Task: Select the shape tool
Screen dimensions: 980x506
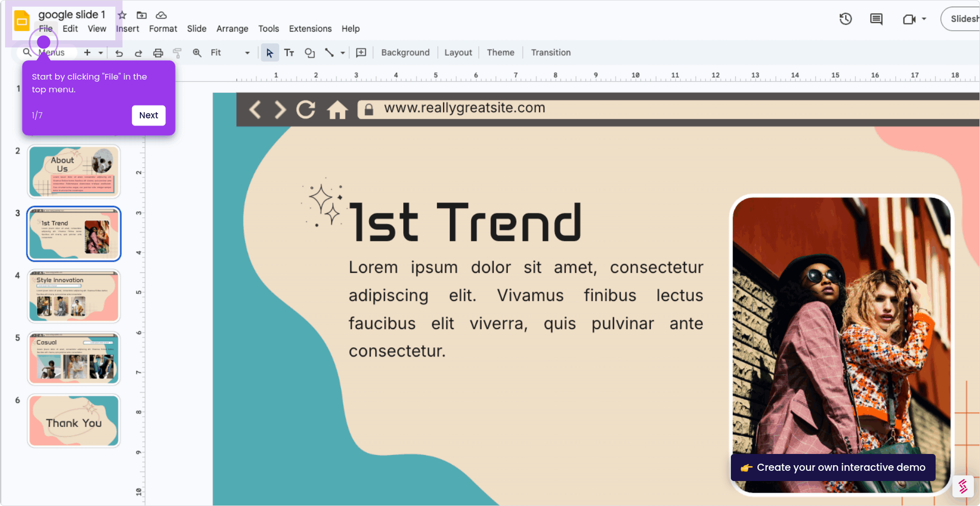Action: pos(309,53)
